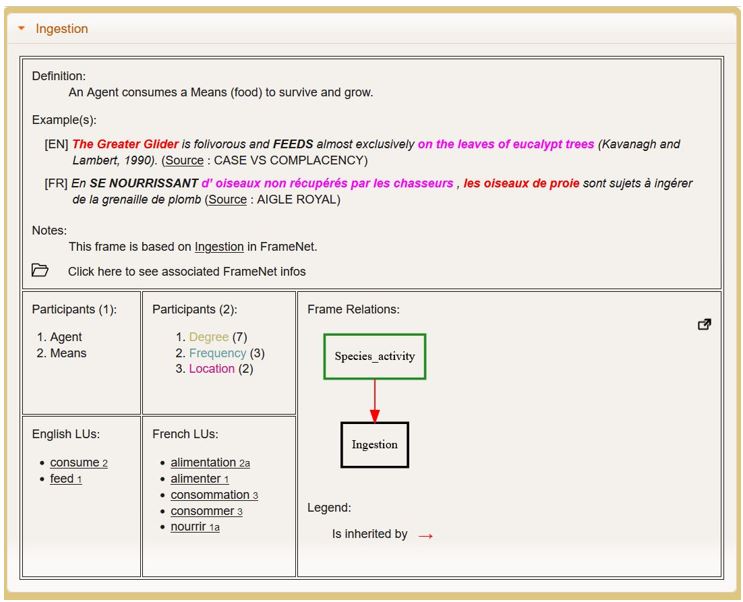Click the external open icon in Frame Relations

[x=704, y=324]
